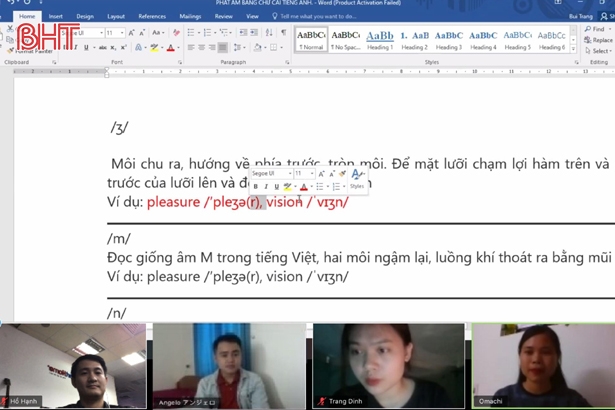
Task: Click the Text Effects glowing A icon
Action: [138, 47]
